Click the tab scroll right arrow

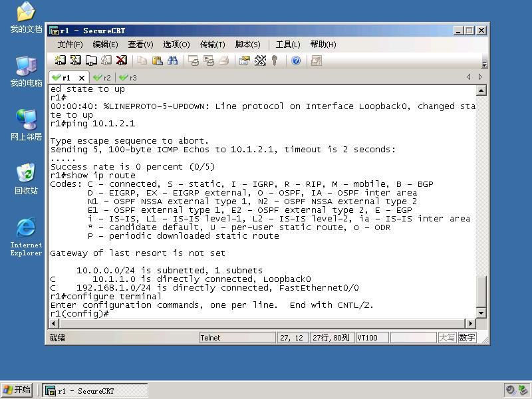click(x=480, y=77)
